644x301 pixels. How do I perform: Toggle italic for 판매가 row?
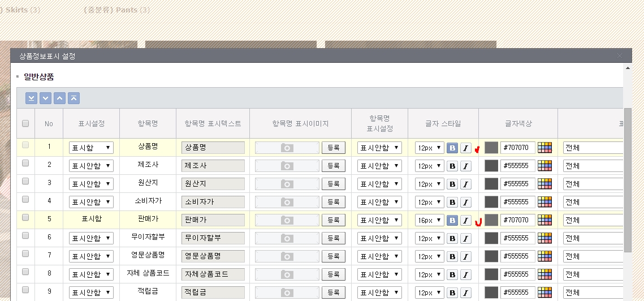(x=465, y=220)
